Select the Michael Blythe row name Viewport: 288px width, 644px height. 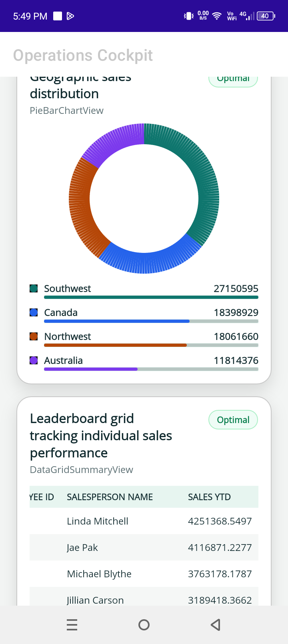coord(99,574)
